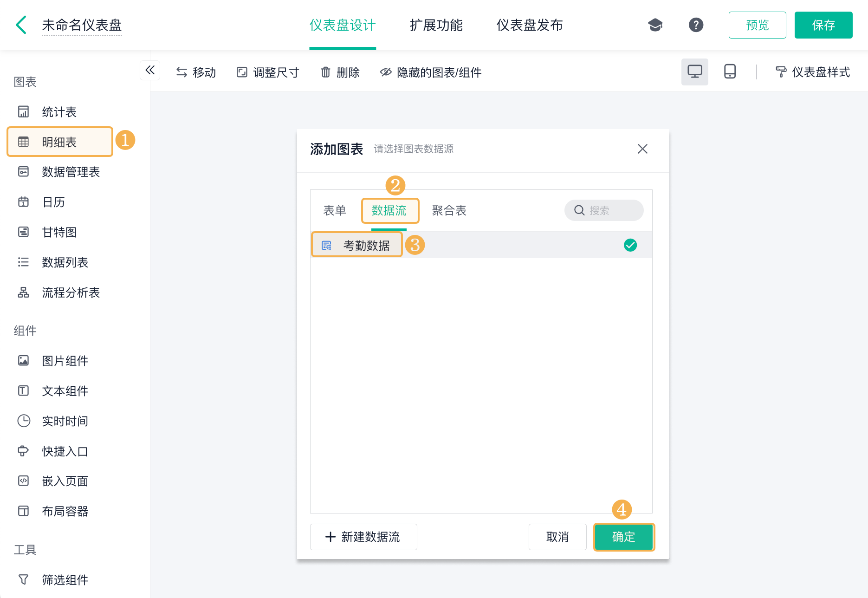Switch to 聚合表 data source tab
This screenshot has height=598, width=868.
tap(449, 211)
